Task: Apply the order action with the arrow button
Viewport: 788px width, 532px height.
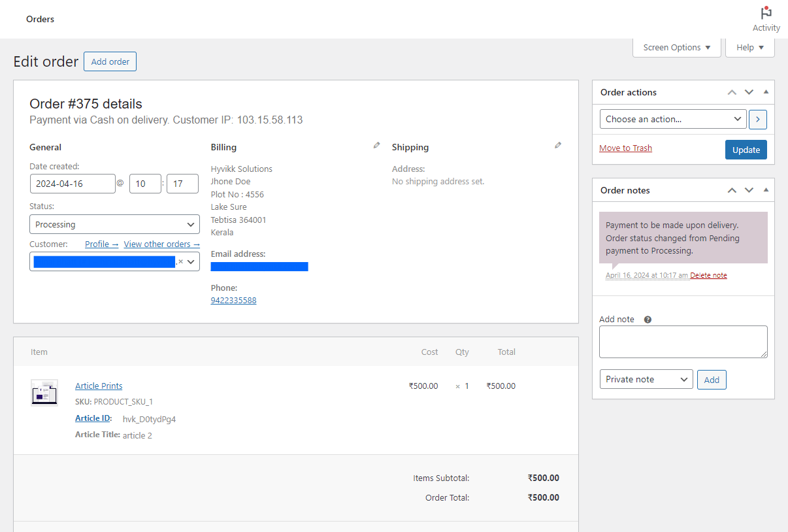Action: click(x=757, y=119)
